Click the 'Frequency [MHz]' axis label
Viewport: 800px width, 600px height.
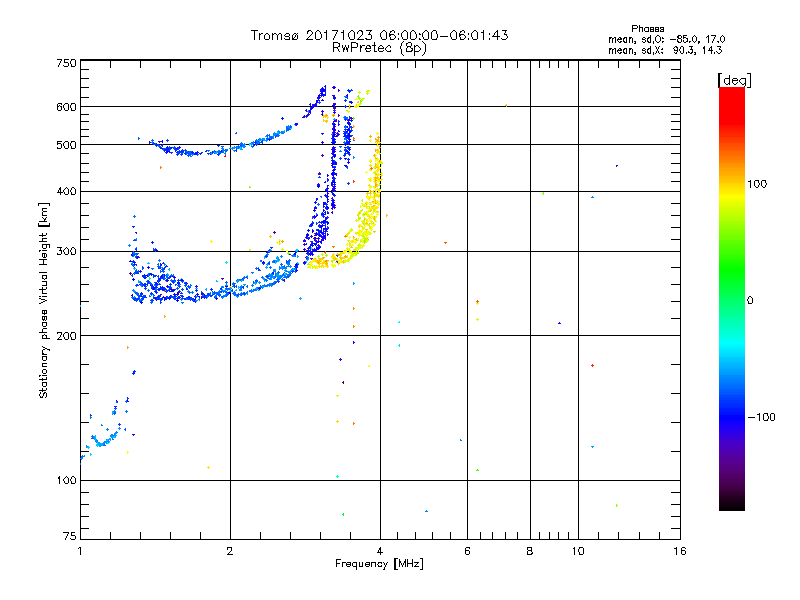(x=379, y=564)
